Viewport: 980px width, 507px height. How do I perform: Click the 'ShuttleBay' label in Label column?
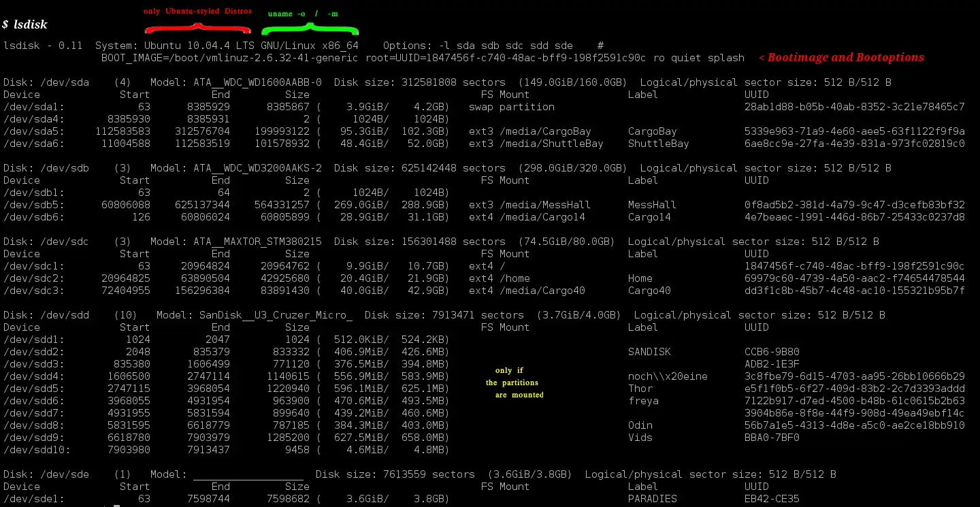point(659,144)
